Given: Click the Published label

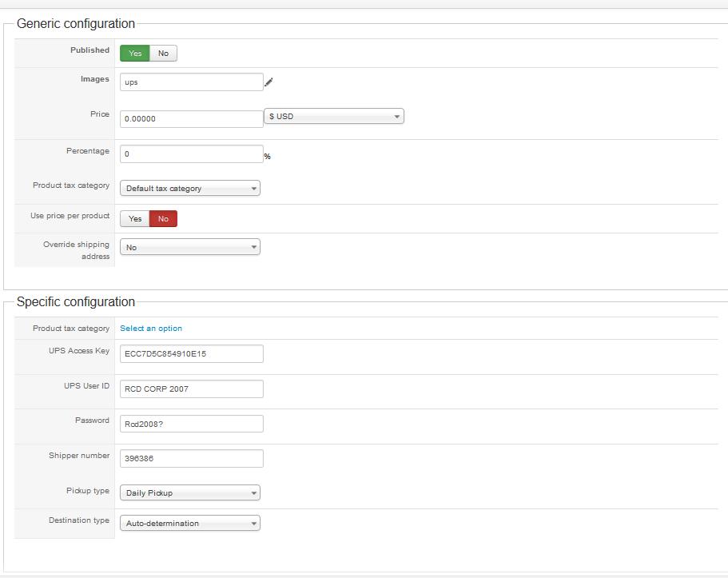Looking at the screenshot, I should point(90,50).
